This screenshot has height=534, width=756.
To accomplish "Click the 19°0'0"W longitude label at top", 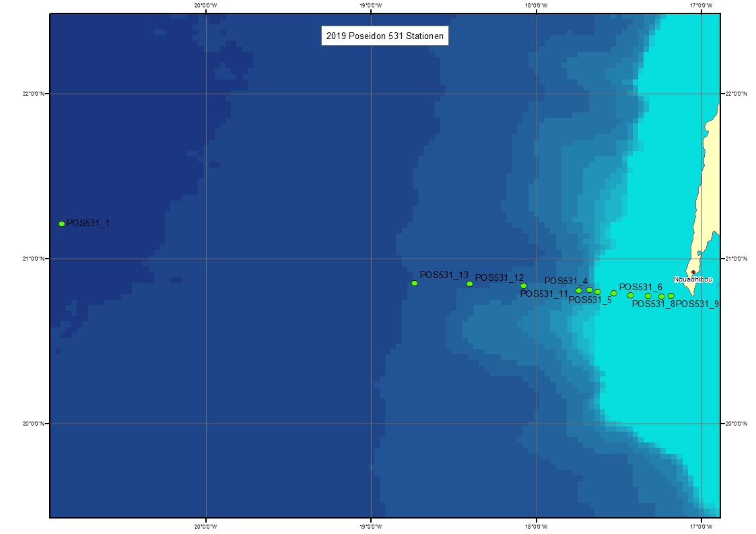I will pos(371,5).
